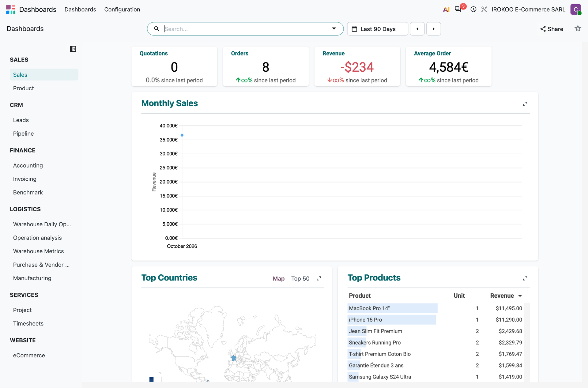Open the Odoo apps menu icon

(10, 9)
